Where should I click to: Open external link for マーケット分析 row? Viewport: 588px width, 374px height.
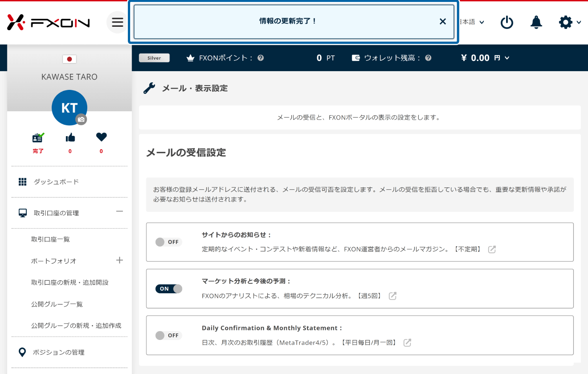click(392, 296)
